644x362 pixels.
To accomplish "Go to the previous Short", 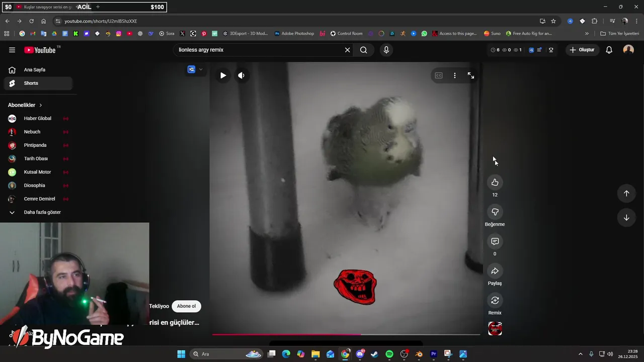I will (x=626, y=194).
